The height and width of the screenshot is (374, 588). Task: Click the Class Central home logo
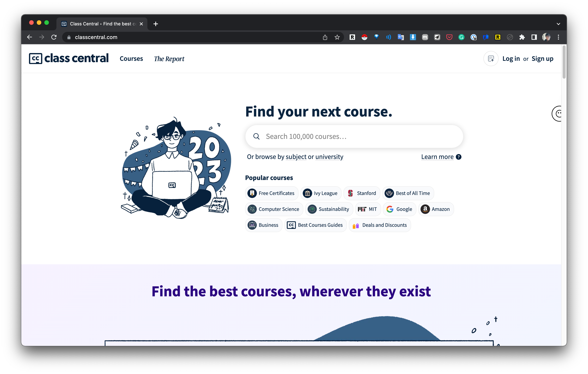(69, 59)
